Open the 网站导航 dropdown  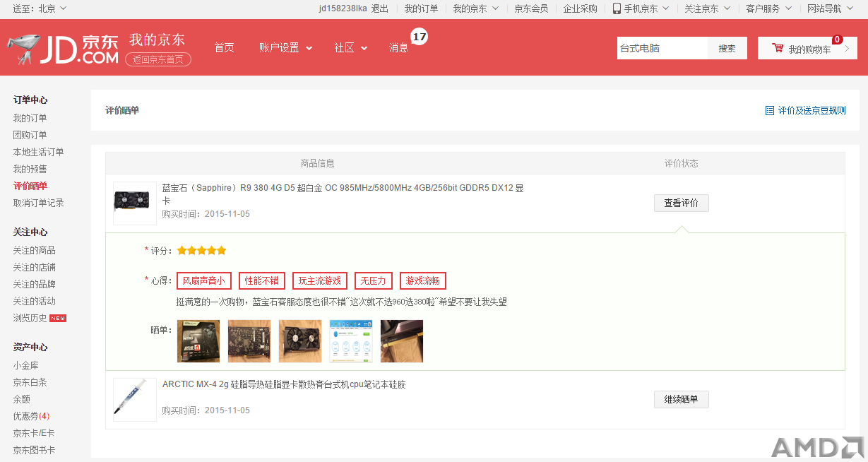tap(831, 8)
